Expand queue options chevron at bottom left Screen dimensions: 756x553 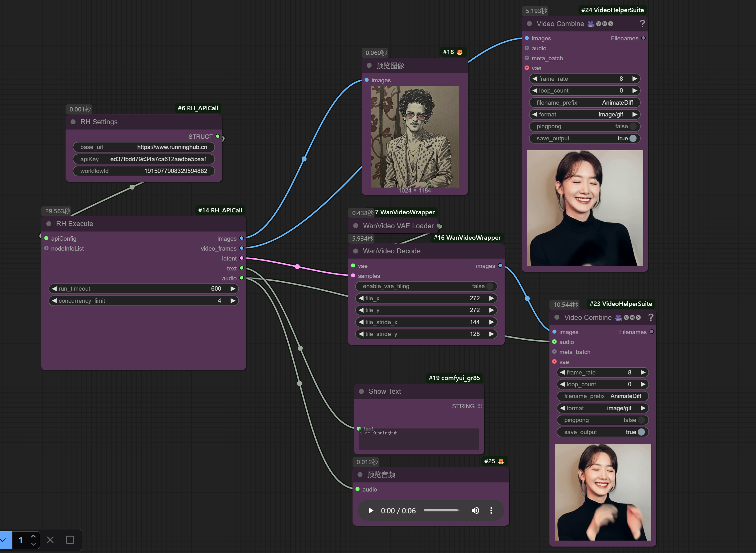(x=3, y=540)
